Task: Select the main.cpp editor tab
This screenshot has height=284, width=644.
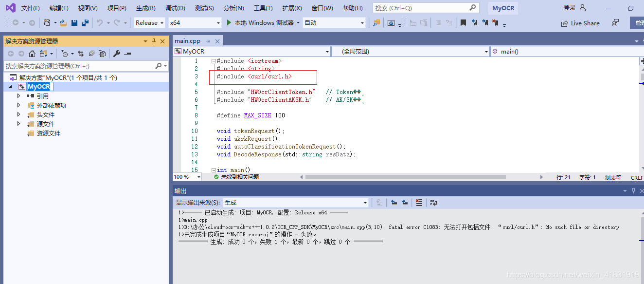Action: tap(187, 41)
